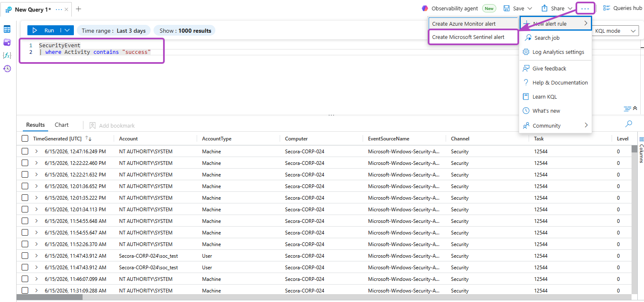
Task: Select checkbox for row 12:22:22.460 PM
Action: (x=25, y=163)
